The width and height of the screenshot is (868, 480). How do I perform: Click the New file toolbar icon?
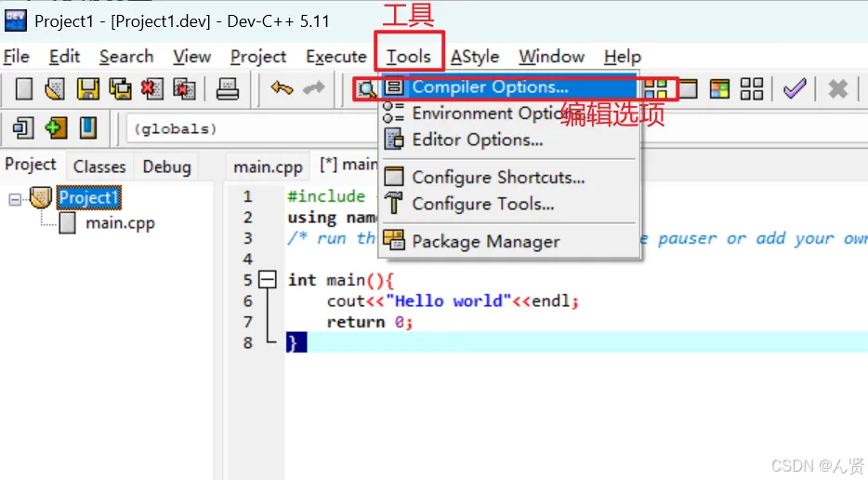[24, 88]
